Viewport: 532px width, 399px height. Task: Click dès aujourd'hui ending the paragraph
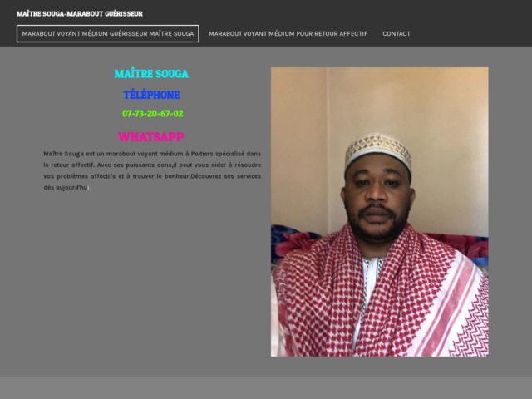click(x=66, y=187)
